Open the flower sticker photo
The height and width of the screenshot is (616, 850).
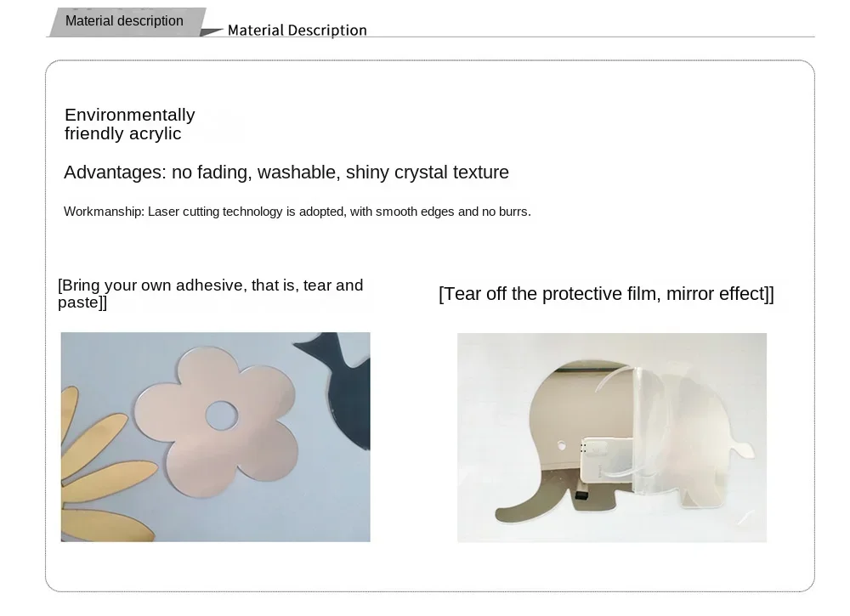[215, 437]
